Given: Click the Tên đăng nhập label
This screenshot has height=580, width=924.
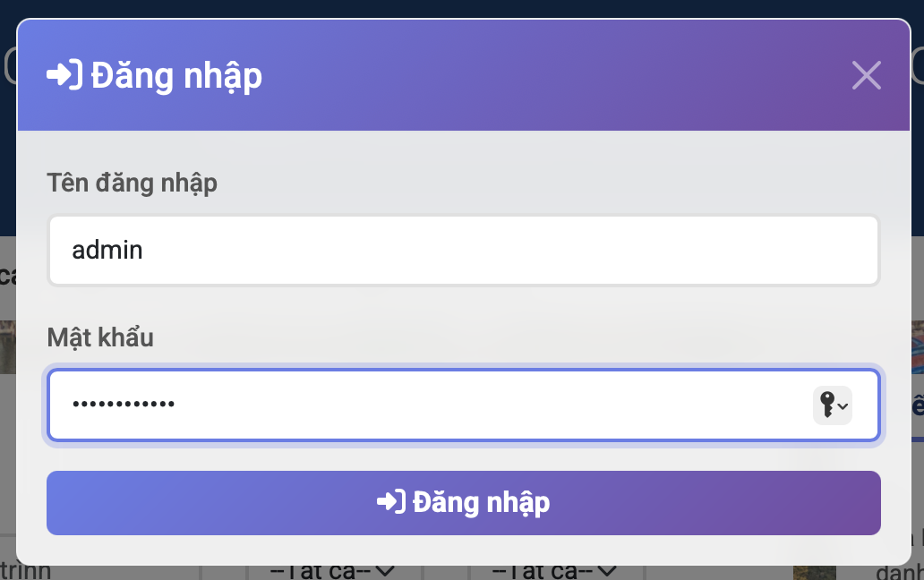Looking at the screenshot, I should pyautogui.click(x=132, y=183).
